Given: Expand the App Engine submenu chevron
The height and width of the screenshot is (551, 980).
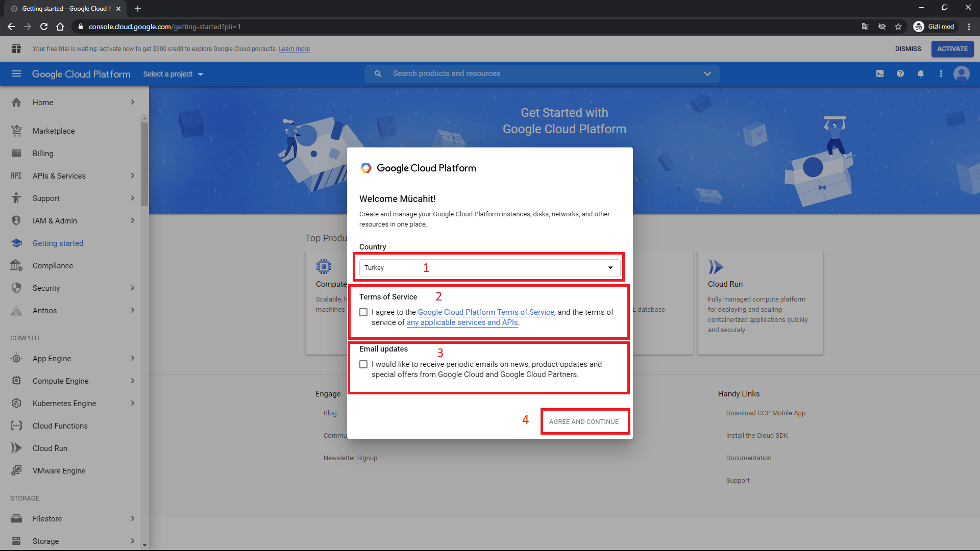Looking at the screenshot, I should coord(133,358).
